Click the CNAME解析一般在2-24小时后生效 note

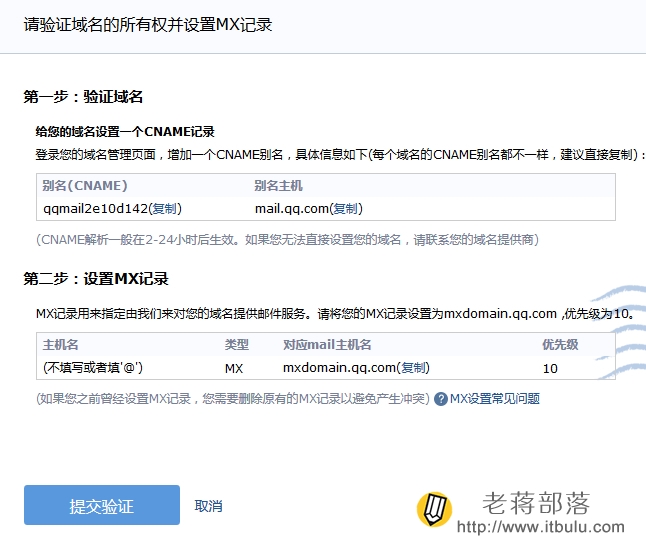(288, 240)
